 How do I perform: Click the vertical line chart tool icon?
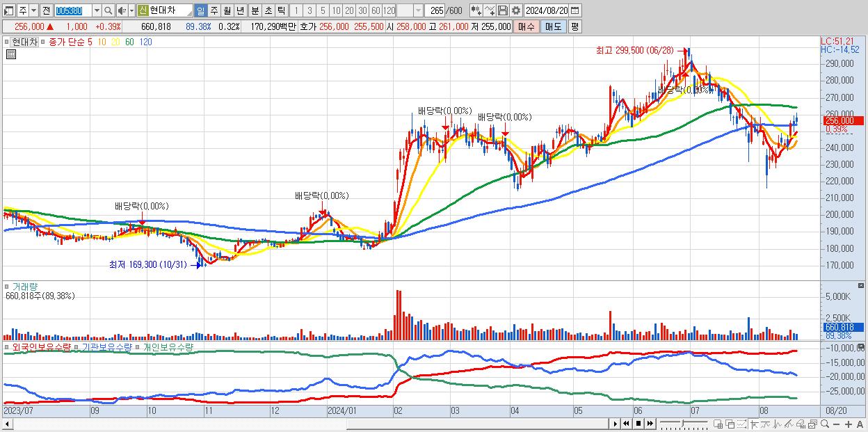click(778, 424)
